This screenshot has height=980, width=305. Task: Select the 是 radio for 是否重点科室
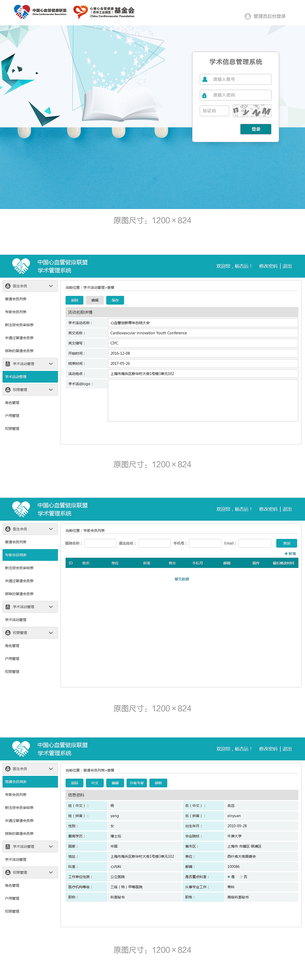(228, 877)
